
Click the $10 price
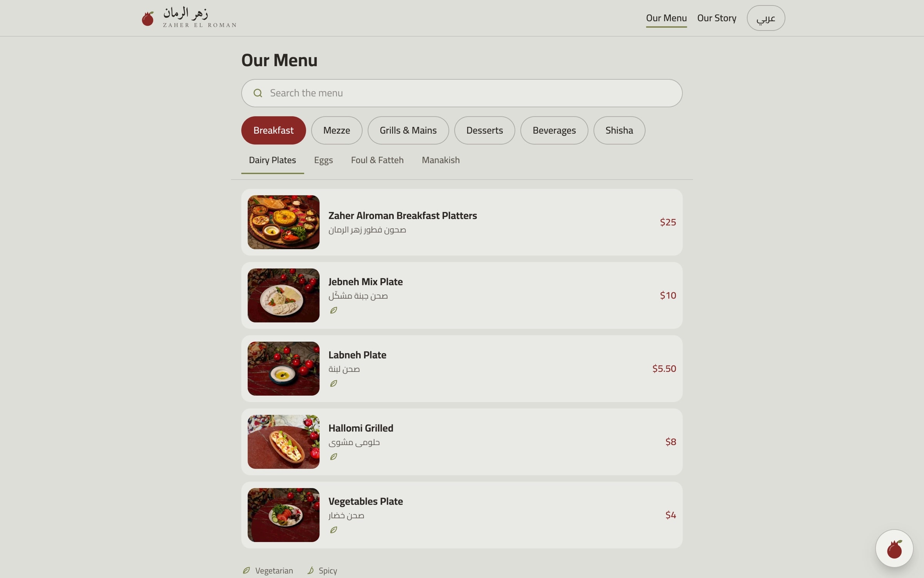tap(668, 295)
